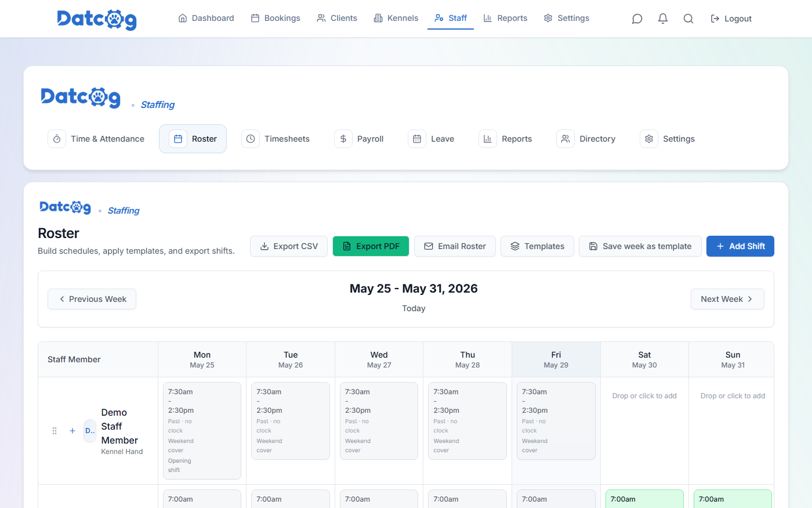The width and height of the screenshot is (812, 508).
Task: Click the Leave calendar icon
Action: pyautogui.click(x=417, y=139)
